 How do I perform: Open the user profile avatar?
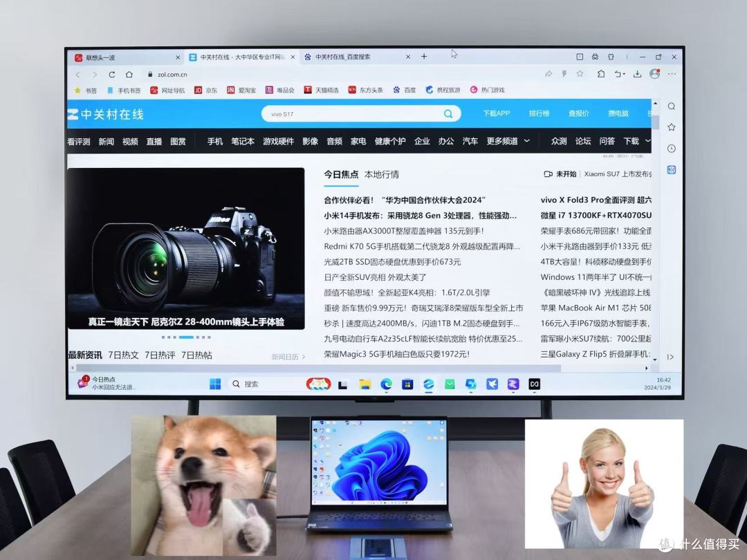point(655,74)
